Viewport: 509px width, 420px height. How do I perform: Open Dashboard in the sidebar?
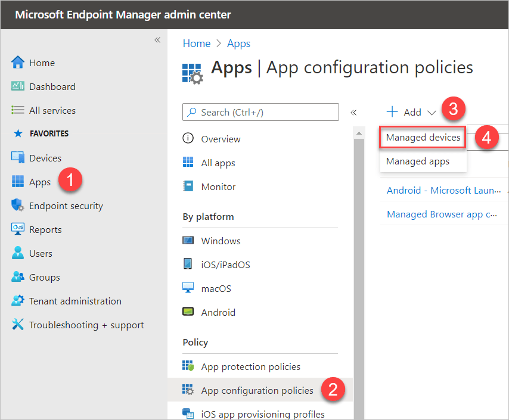[52, 86]
